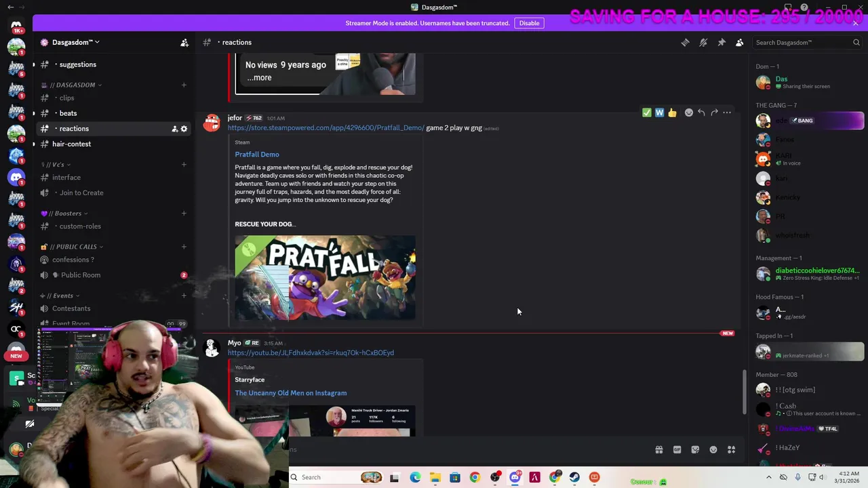Image resolution: width=868 pixels, height=488 pixels.
Task: Open the Pratfall game thumbnail image
Action: click(325, 277)
